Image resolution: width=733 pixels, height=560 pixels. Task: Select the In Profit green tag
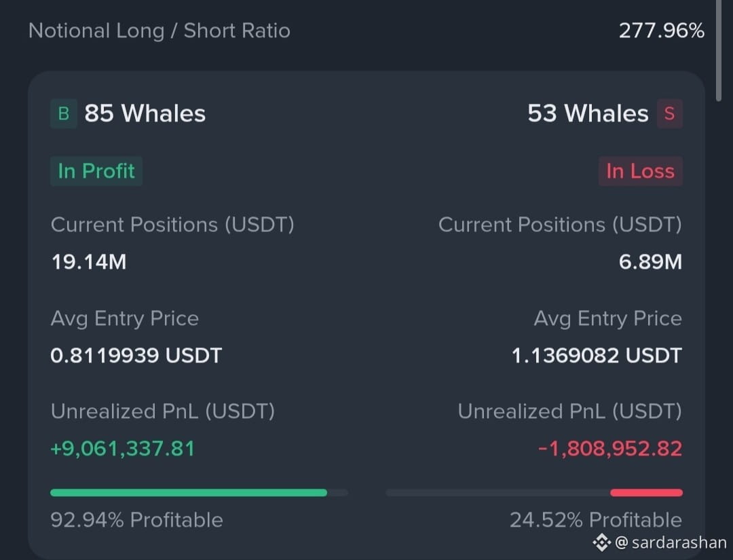click(x=96, y=171)
